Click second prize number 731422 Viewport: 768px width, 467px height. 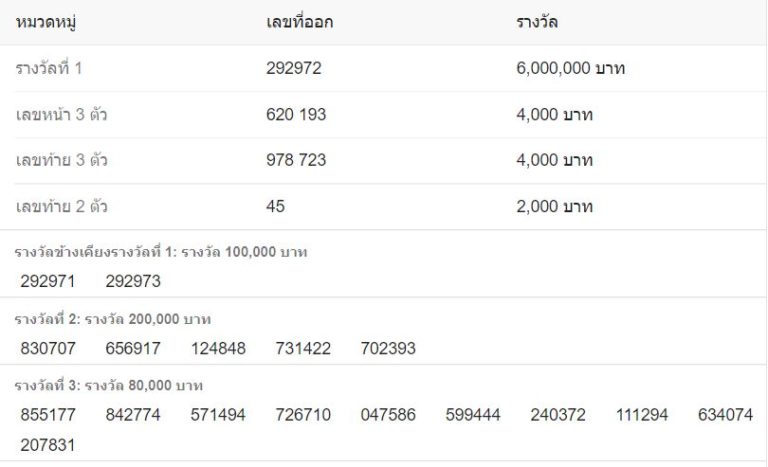click(303, 348)
